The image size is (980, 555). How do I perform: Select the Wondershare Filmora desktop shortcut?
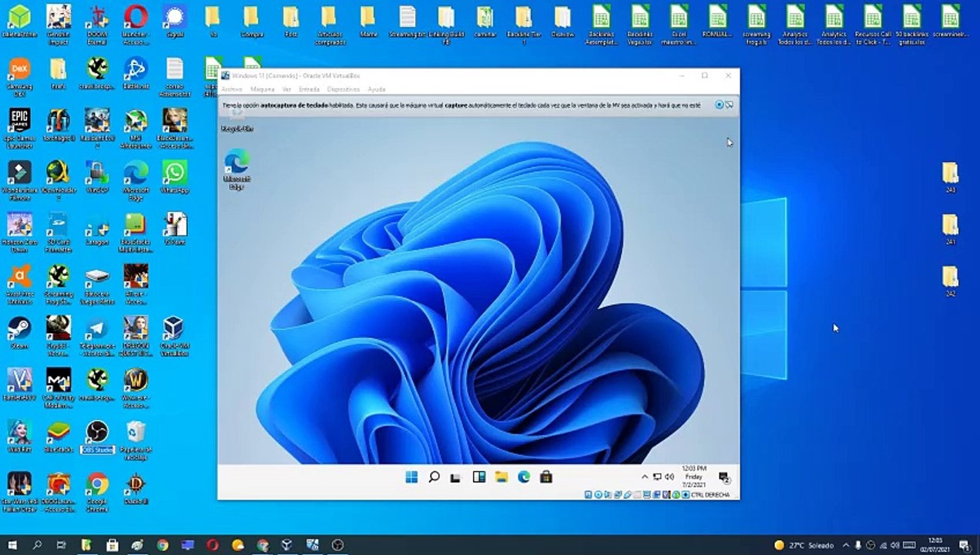click(19, 180)
